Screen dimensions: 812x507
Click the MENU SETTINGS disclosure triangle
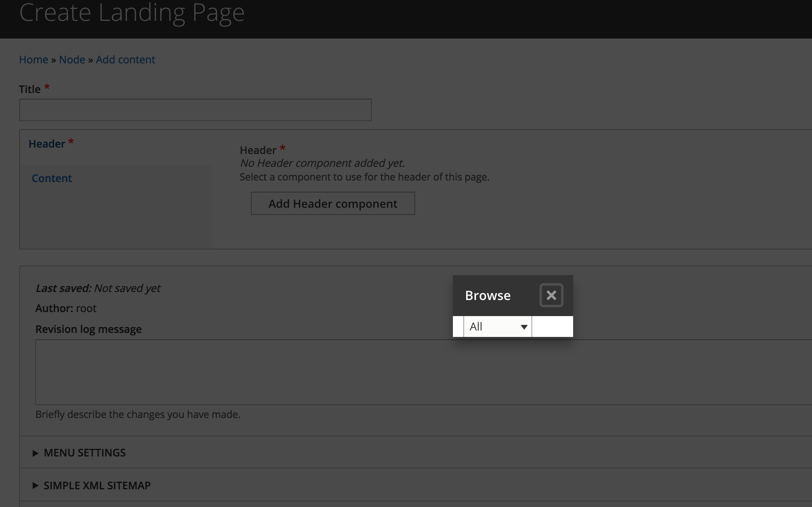36,452
